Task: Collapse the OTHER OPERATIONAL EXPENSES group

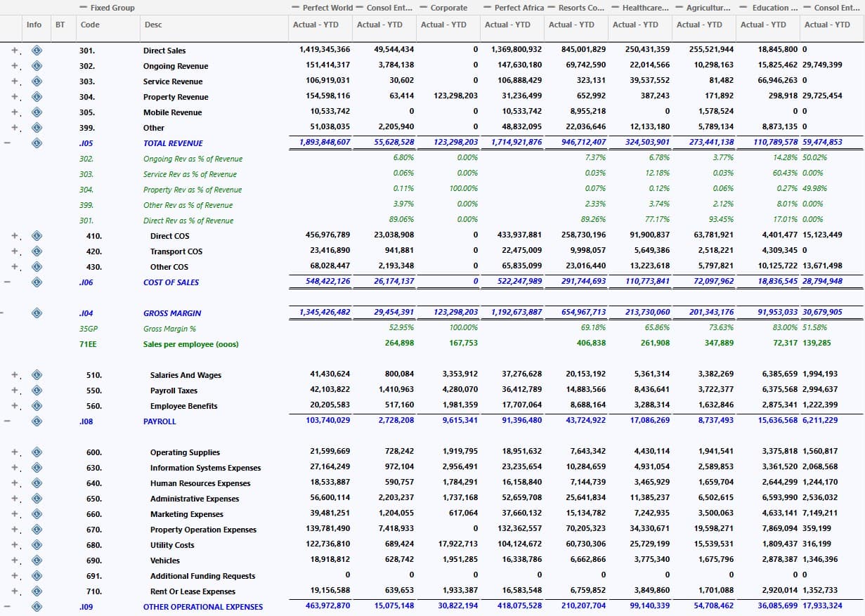Action: tap(6, 607)
